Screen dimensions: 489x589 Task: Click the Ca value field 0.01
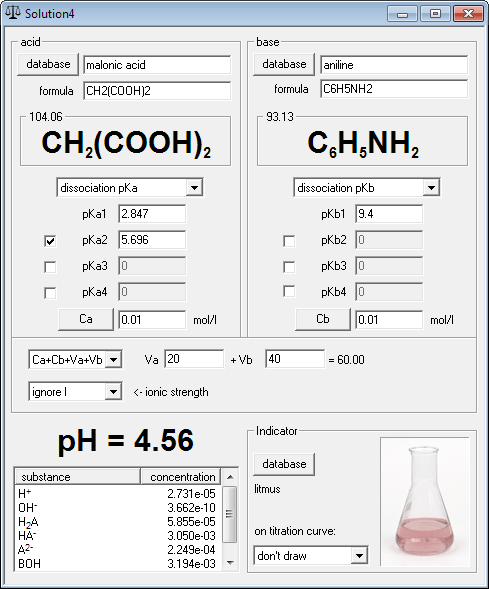point(152,320)
